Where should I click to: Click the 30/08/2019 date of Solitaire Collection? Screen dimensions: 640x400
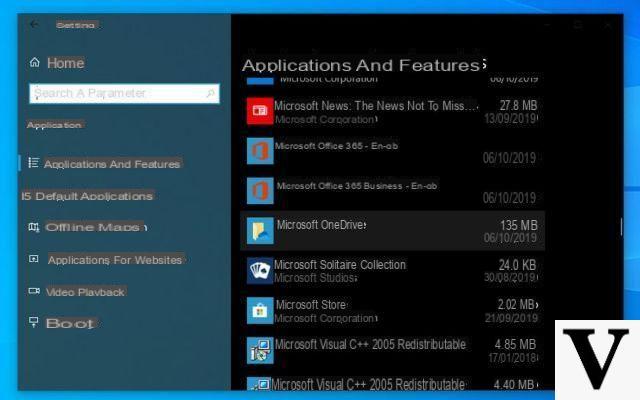pyautogui.click(x=511, y=278)
